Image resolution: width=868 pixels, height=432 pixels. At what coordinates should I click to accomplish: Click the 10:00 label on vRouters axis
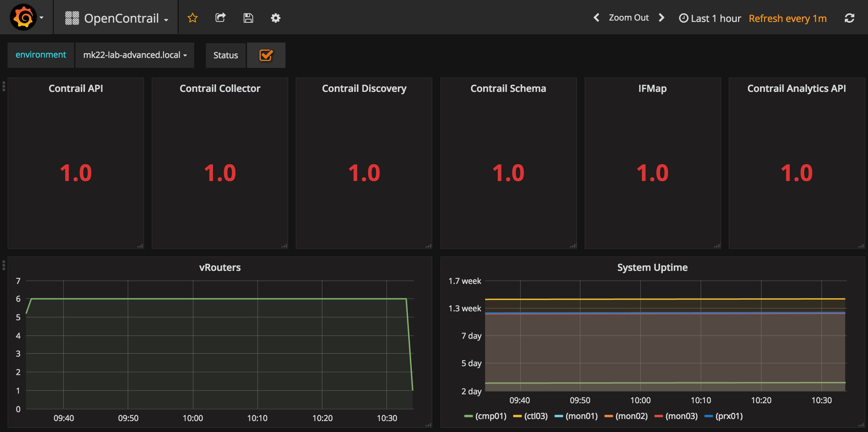click(x=193, y=418)
